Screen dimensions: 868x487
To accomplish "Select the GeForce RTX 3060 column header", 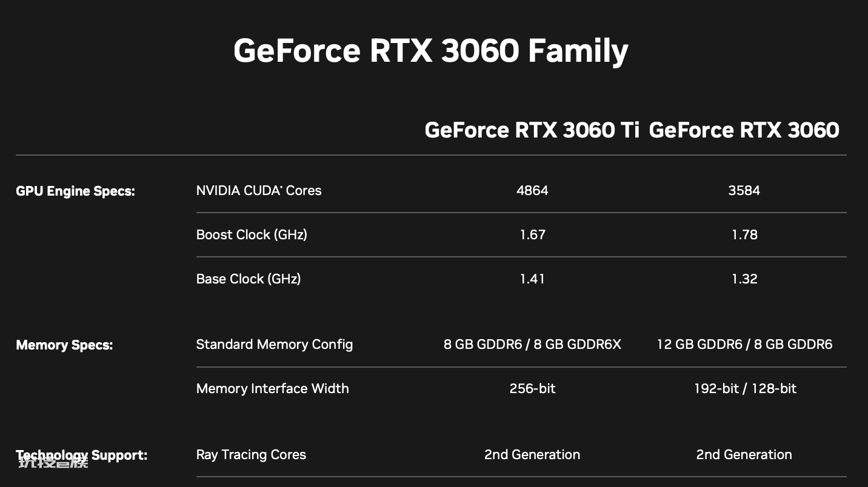I will click(x=744, y=130).
